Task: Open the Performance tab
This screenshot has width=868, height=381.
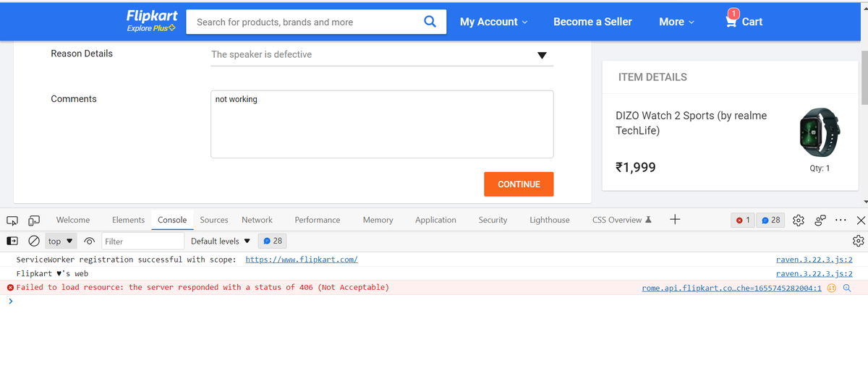Action: click(317, 220)
